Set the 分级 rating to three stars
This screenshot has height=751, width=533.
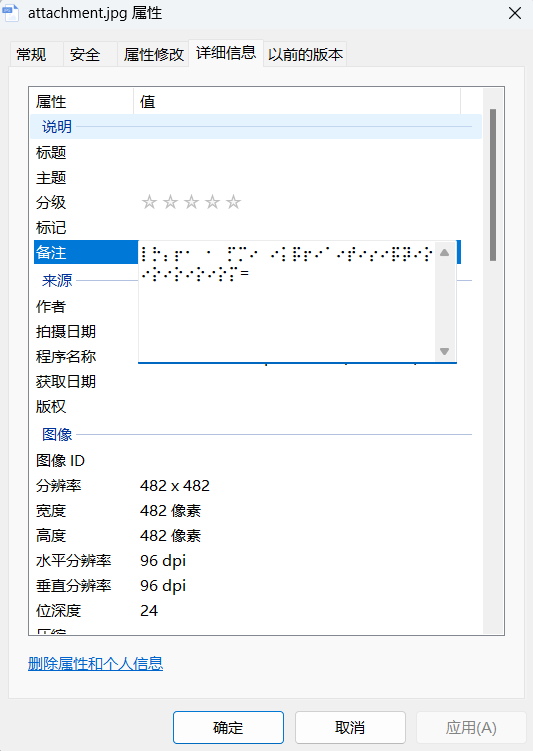pyautogui.click(x=192, y=202)
